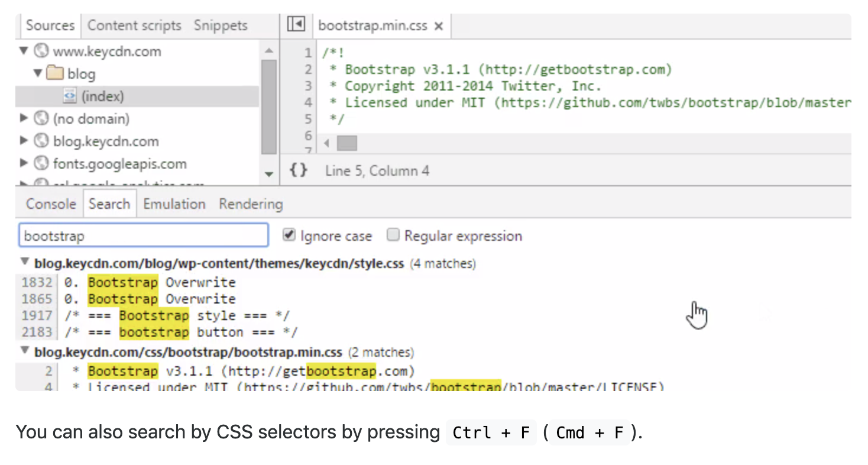Image resolution: width=868 pixels, height=465 pixels.
Task: Switch to the Console drawer tab
Action: pyautogui.click(x=51, y=204)
